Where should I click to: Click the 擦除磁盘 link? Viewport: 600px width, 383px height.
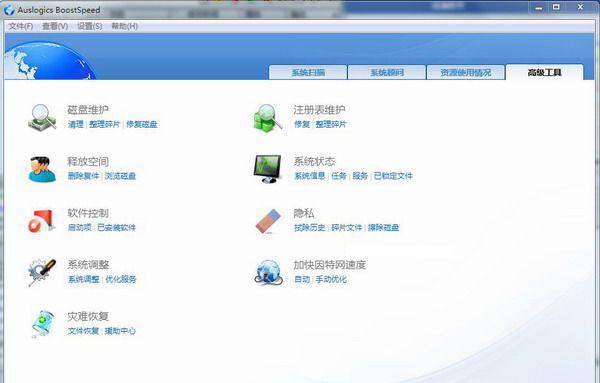pyautogui.click(x=383, y=228)
